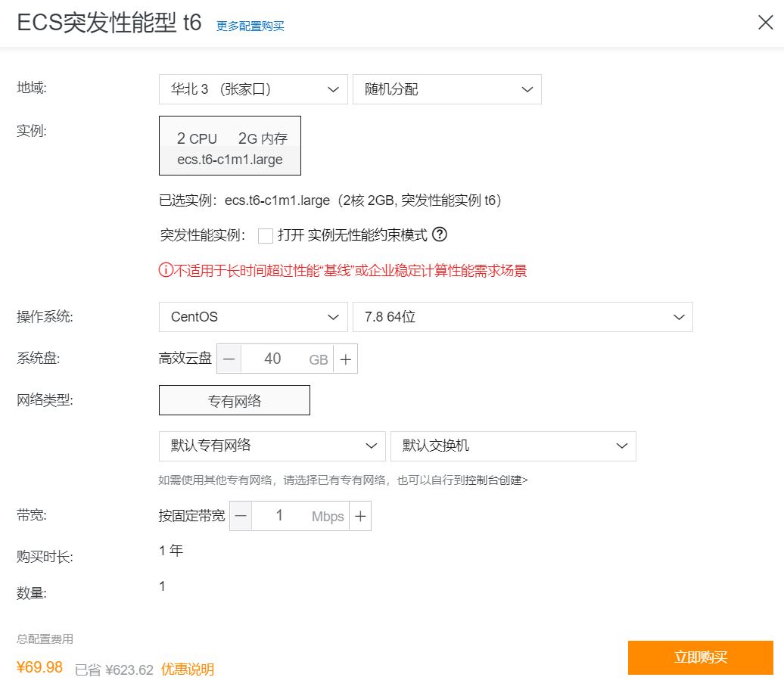Viewport: 784px width, 699px height.
Task: Increase bandwidth with plus button
Action: [360, 516]
